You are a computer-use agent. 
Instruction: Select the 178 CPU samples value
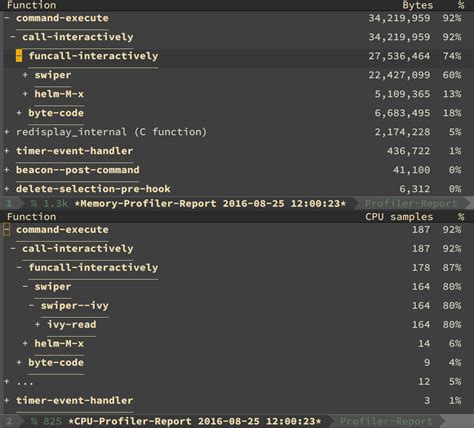421,268
